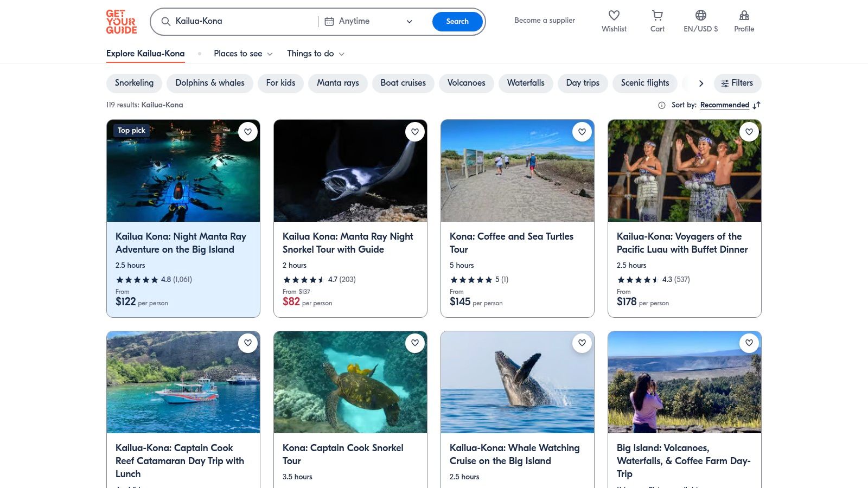
Task: Favorite the Kona Coffee and Sea Turtles Tour
Action: click(x=582, y=131)
